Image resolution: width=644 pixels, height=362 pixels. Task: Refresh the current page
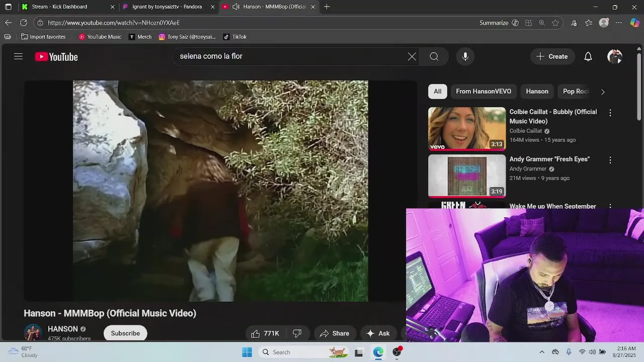click(23, 23)
